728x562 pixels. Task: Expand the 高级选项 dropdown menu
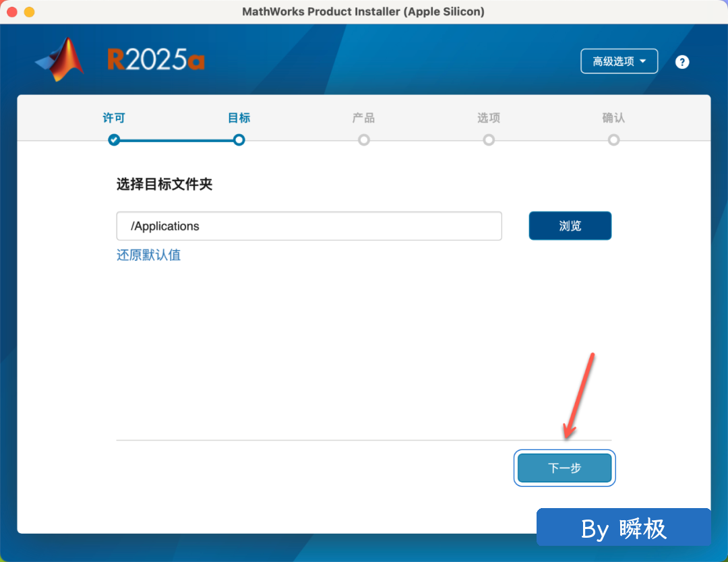619,61
